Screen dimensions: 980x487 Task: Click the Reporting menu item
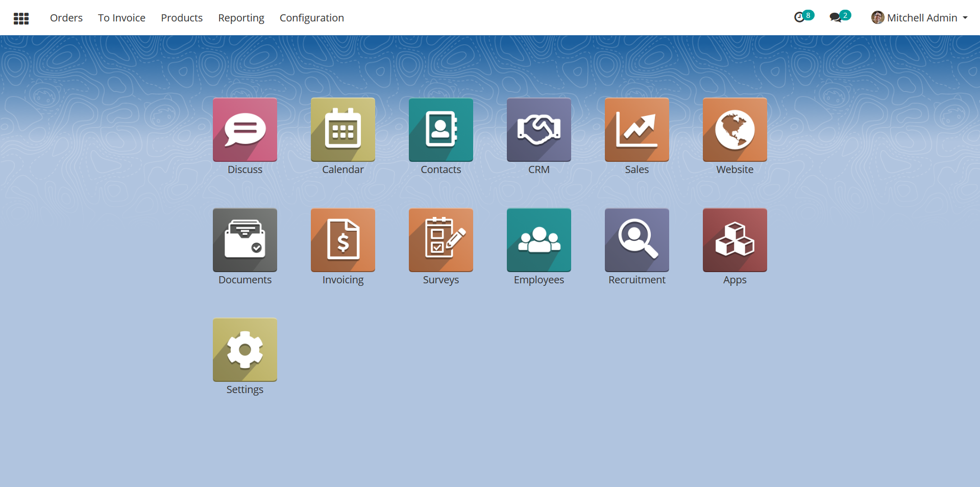pyautogui.click(x=241, y=18)
